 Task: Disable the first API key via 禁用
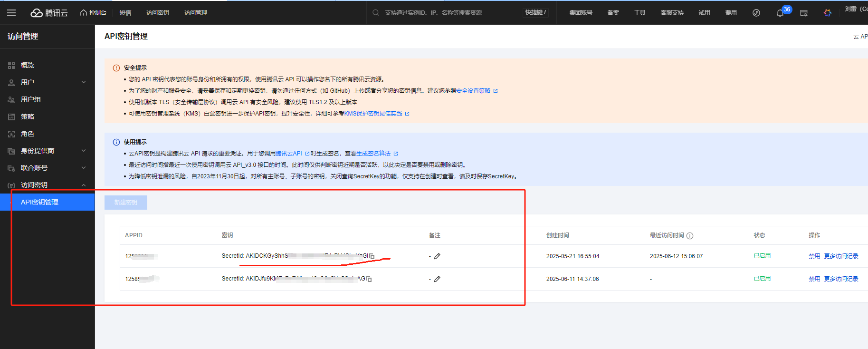[x=814, y=256]
